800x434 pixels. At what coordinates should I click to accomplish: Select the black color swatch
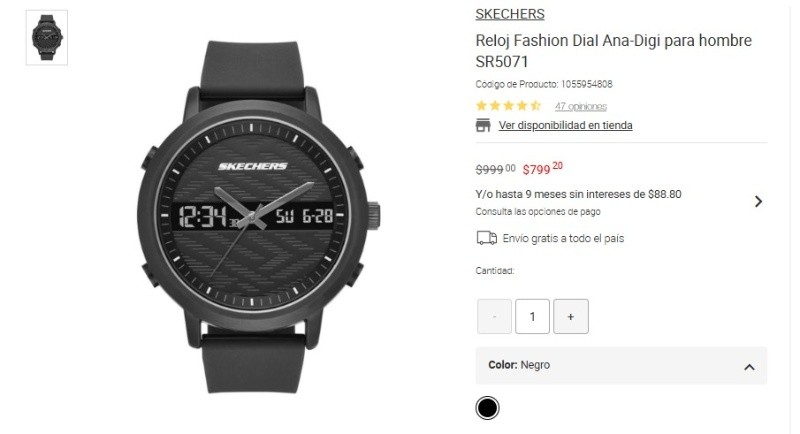[x=487, y=408]
